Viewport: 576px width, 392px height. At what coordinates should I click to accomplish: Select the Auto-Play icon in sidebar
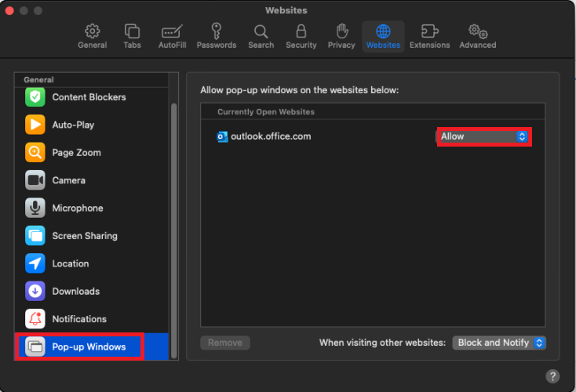pyautogui.click(x=35, y=125)
